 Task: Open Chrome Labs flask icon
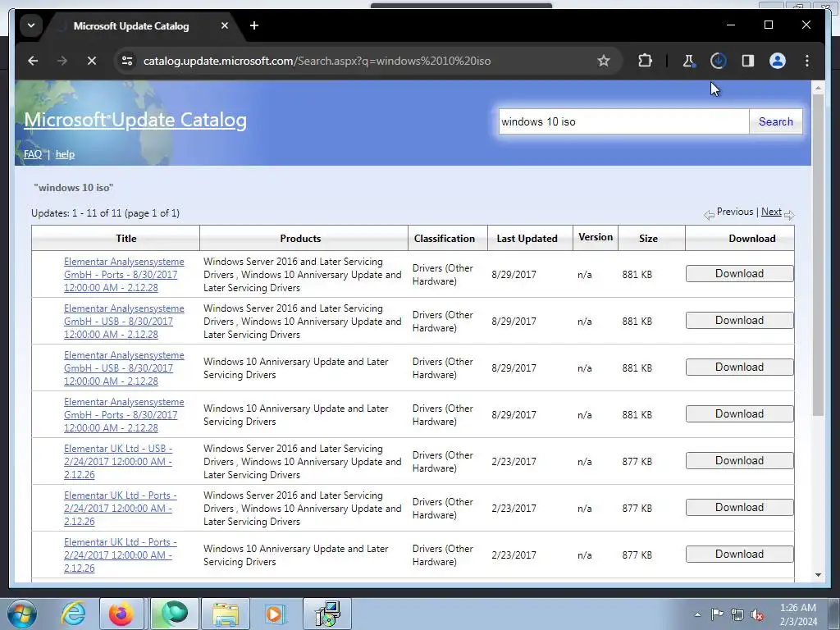[x=688, y=61]
